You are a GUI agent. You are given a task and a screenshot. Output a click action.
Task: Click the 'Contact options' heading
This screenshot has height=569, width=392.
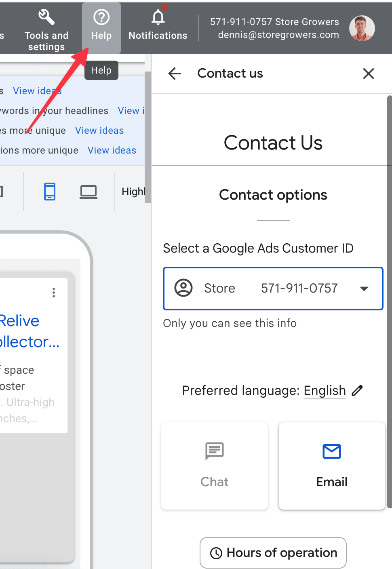(273, 195)
